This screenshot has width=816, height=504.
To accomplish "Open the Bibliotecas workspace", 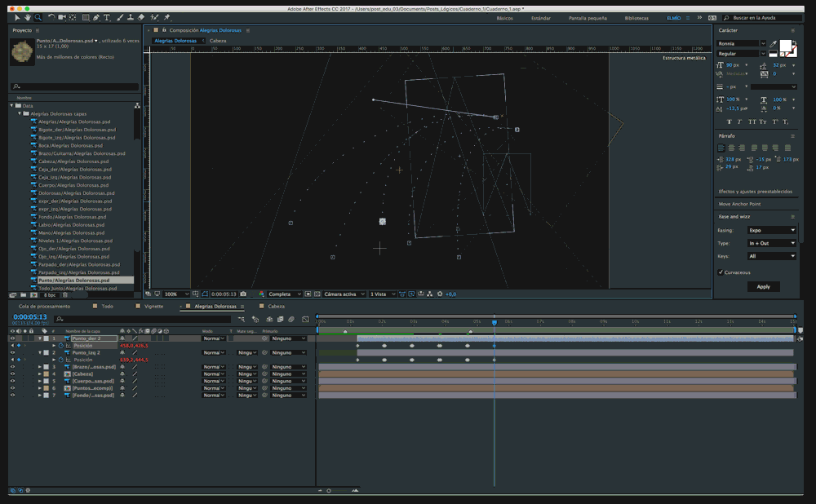I will (636, 17).
